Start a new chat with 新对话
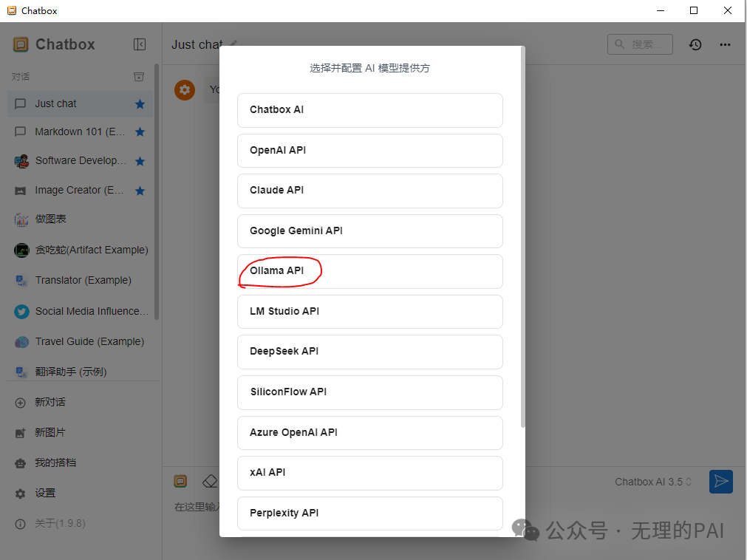The image size is (747, 560). [x=81, y=403]
